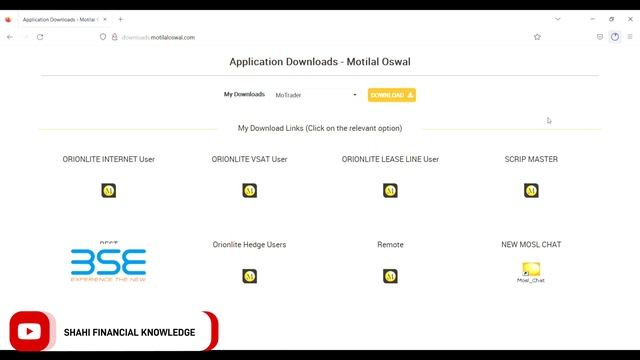Click the Firefox icon in title bar
640x360 pixels.
tap(8, 20)
